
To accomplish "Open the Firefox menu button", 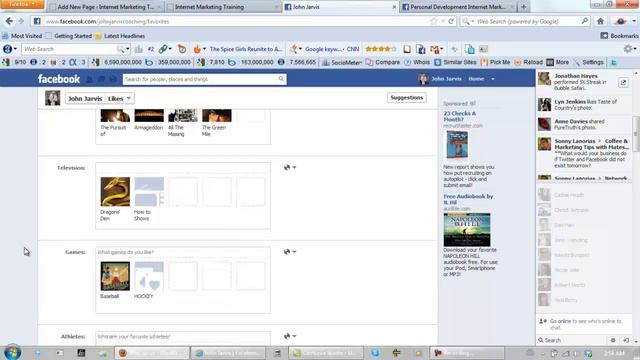I will tap(22, 4).
